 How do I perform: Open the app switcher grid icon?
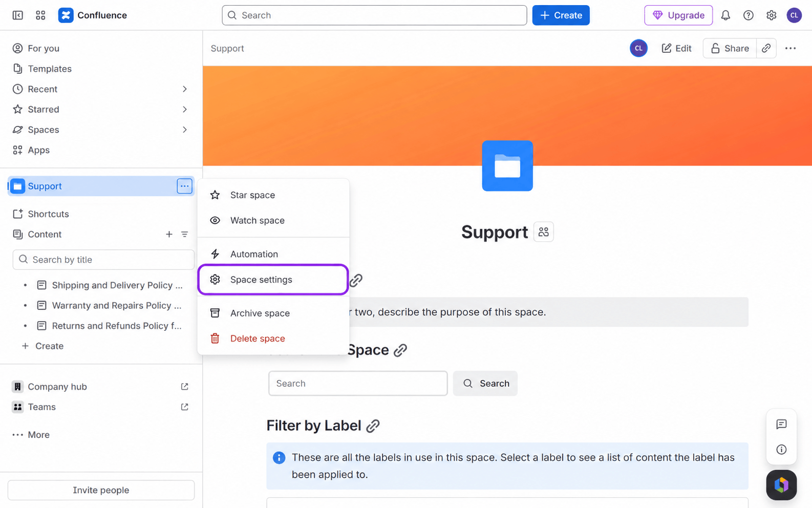pyautogui.click(x=40, y=15)
